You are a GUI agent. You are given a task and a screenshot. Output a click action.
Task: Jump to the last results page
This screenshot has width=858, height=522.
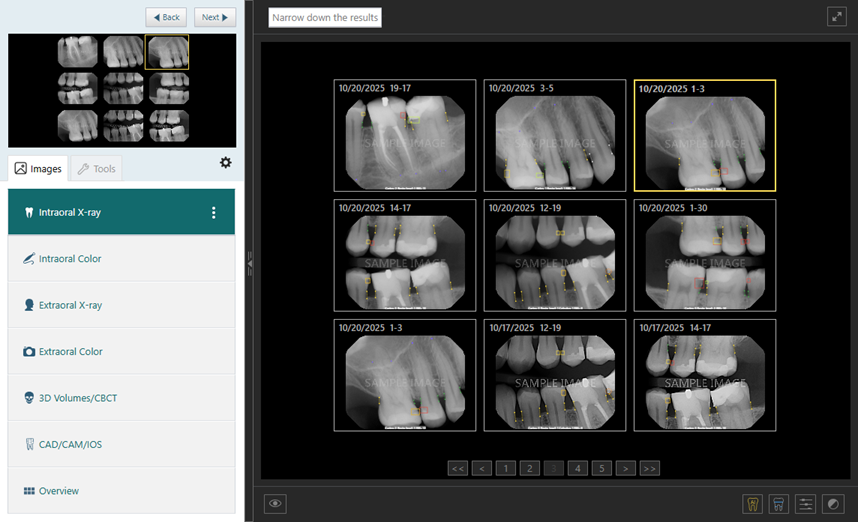point(649,468)
